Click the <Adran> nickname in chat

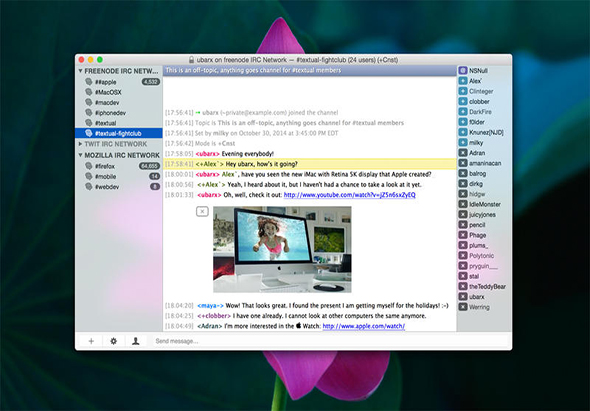tap(210, 326)
